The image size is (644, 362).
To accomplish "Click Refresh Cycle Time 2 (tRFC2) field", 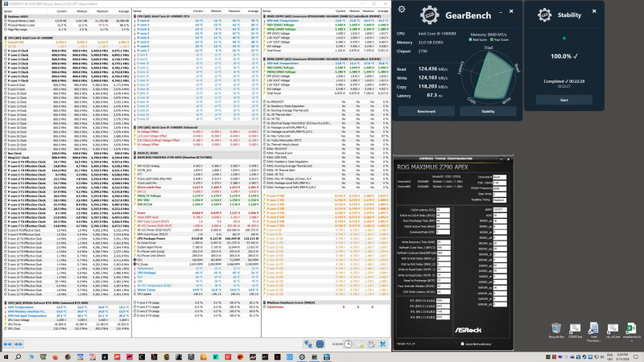I will tap(444, 248).
